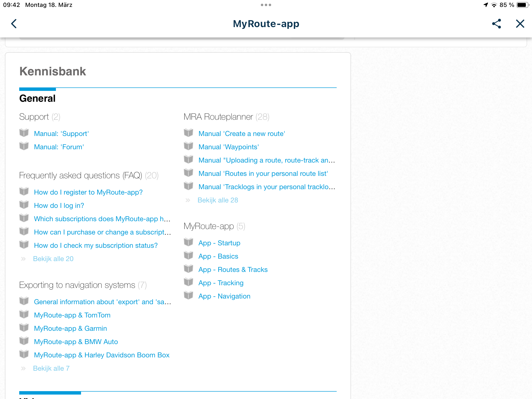Click book icon beside Manual: 'Forum'

click(24, 146)
